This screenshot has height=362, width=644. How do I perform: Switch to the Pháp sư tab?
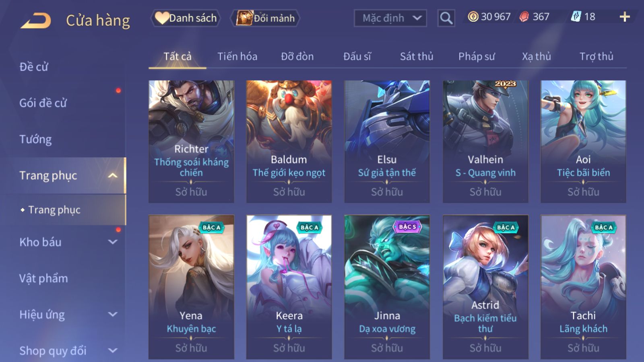tap(476, 56)
